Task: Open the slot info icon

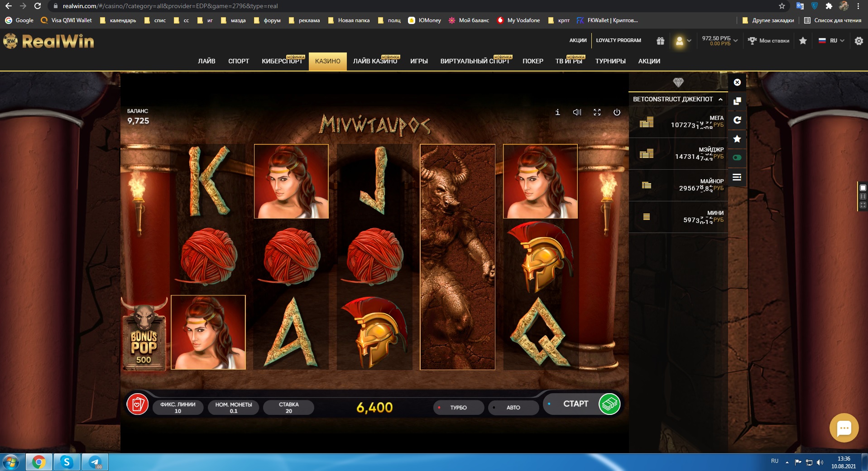Action: pyautogui.click(x=557, y=112)
